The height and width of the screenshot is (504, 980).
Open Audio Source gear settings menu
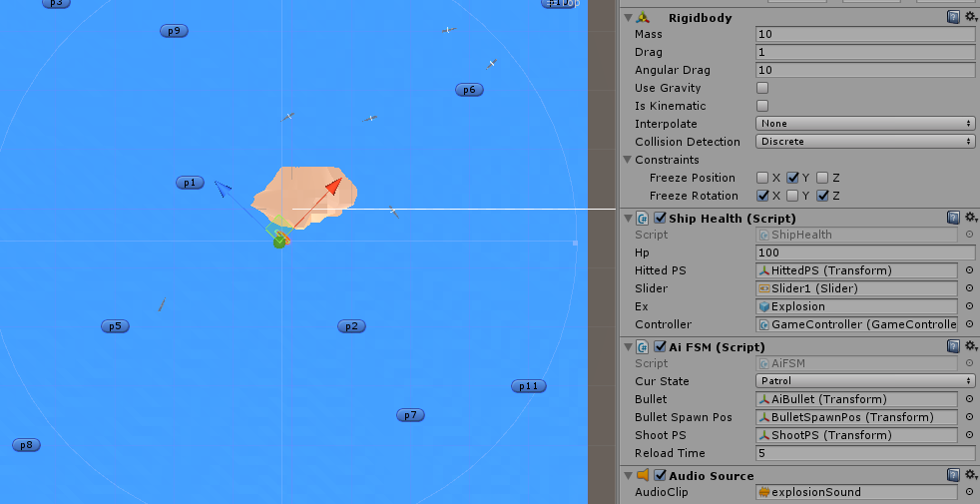[x=971, y=475]
